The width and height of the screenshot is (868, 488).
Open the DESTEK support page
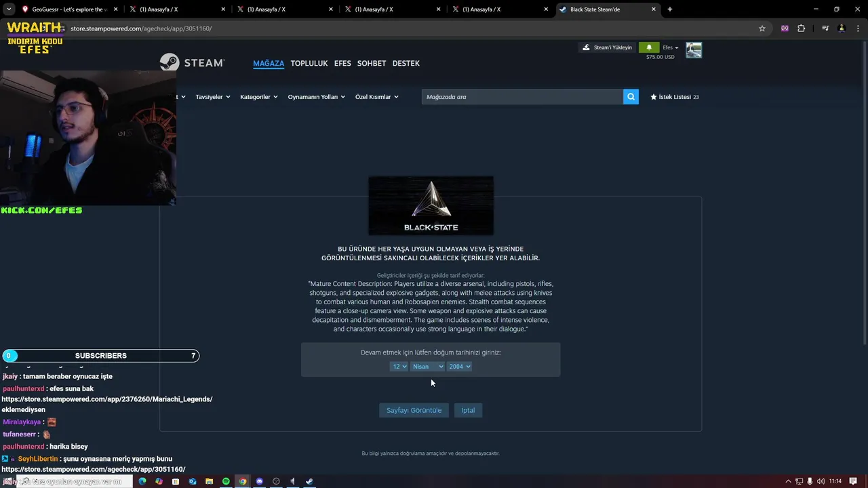click(406, 63)
